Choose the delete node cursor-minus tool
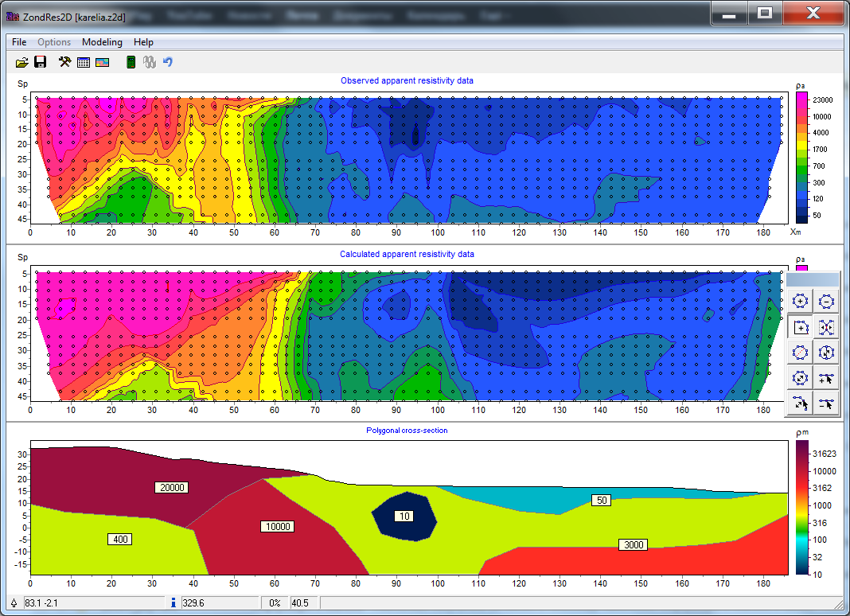 click(827, 404)
